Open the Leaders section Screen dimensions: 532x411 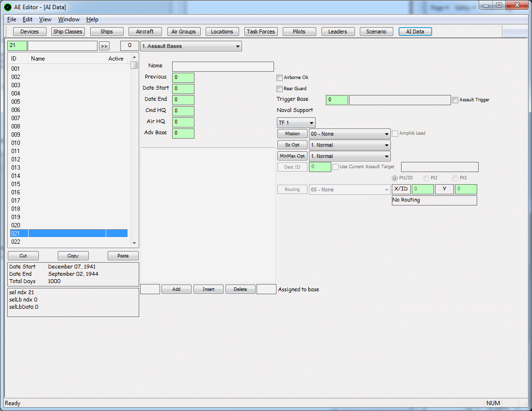pyautogui.click(x=338, y=32)
